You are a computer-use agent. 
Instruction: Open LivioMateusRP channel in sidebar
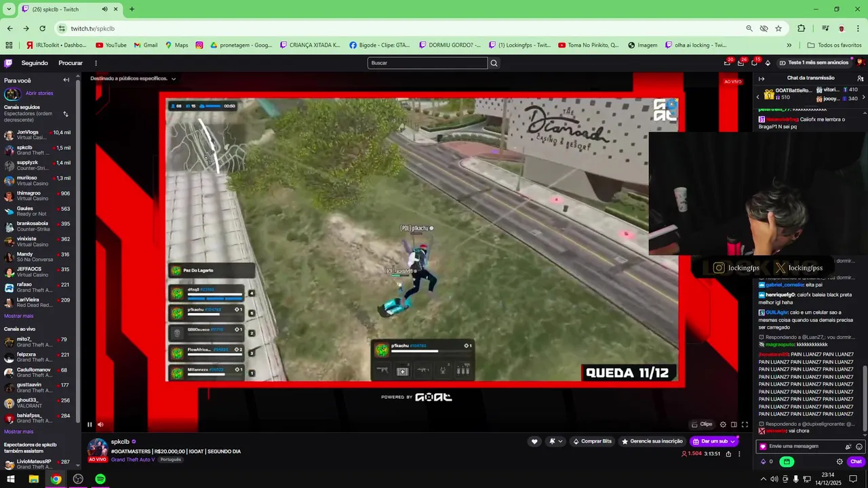pos(37,464)
